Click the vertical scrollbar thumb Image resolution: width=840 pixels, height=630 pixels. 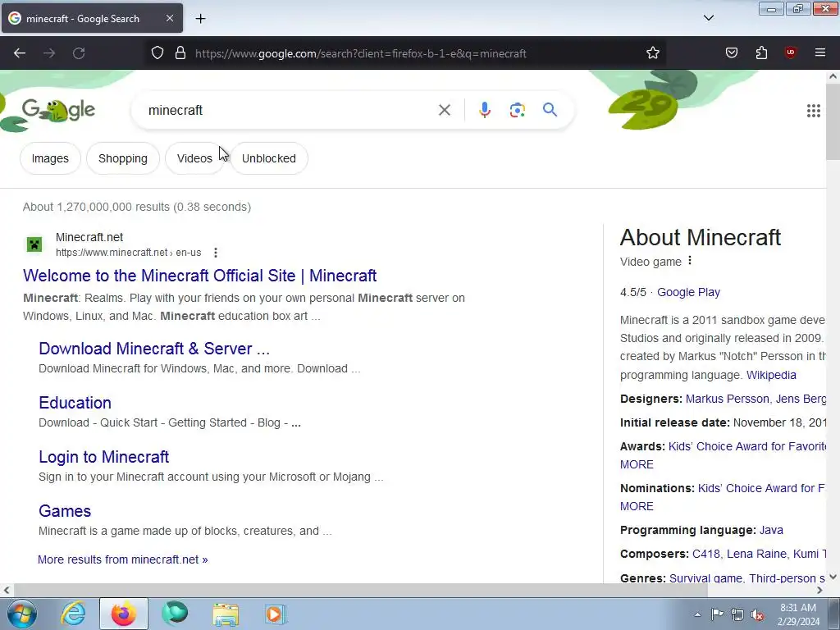(833, 121)
